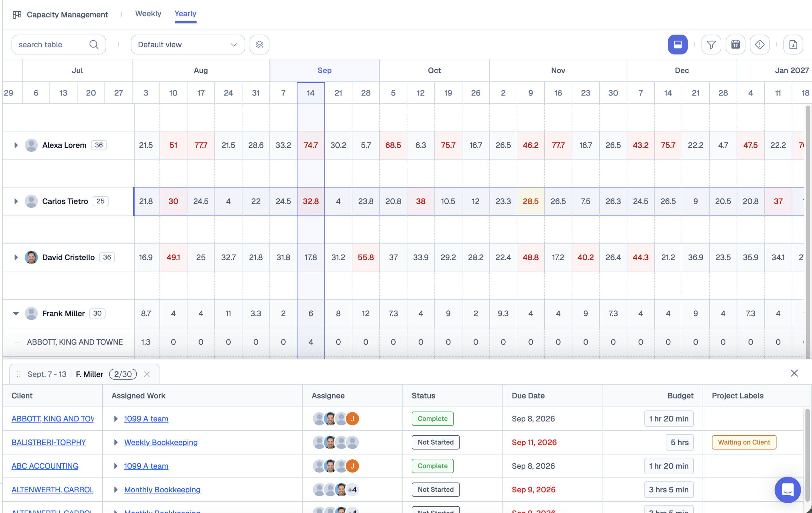The width and height of the screenshot is (812, 513).
Task: Select the Yearly tab
Action: pos(186,14)
